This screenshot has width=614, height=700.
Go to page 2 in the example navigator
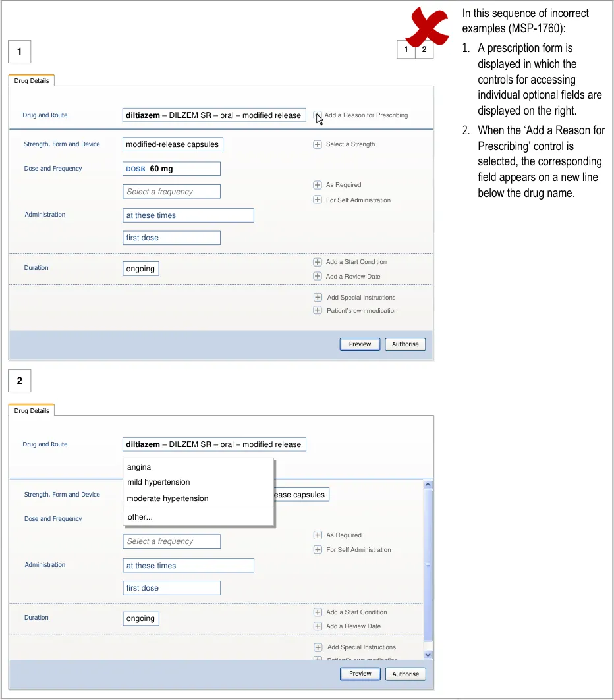(x=424, y=49)
